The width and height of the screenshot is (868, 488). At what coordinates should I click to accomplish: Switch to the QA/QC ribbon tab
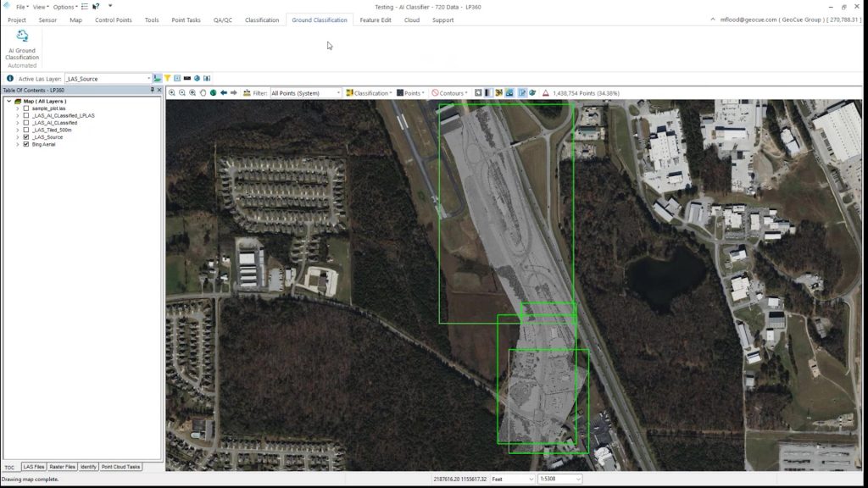click(224, 20)
